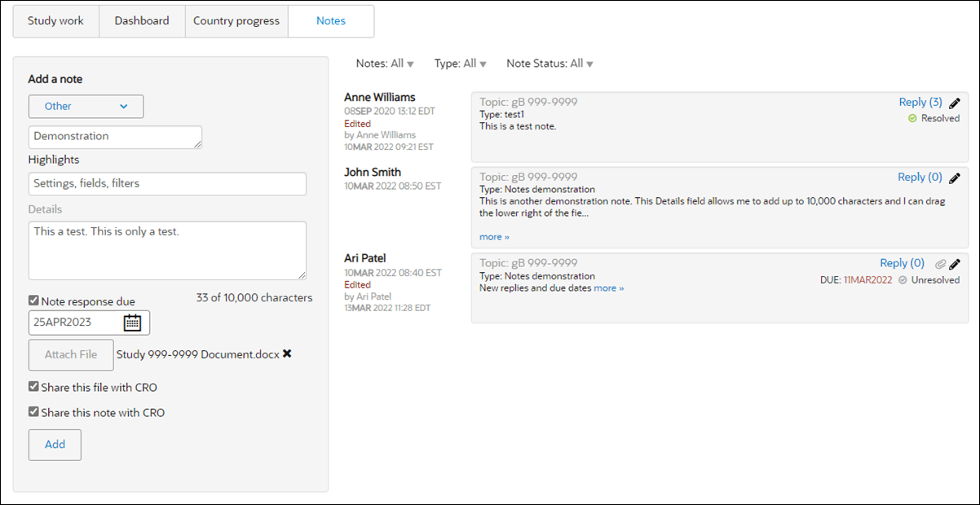Viewport: 980px width, 505px height.
Task: Switch to the Country progress tab
Action: 236,21
